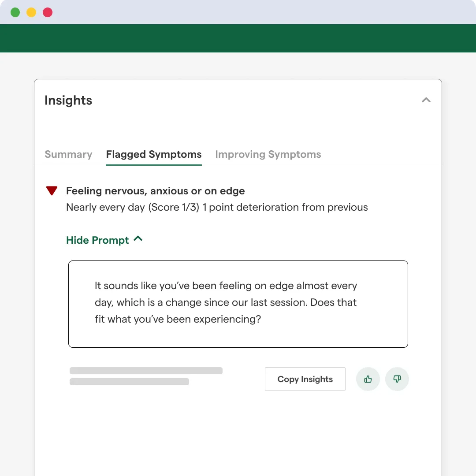Click the green window control dot

[x=15, y=12]
